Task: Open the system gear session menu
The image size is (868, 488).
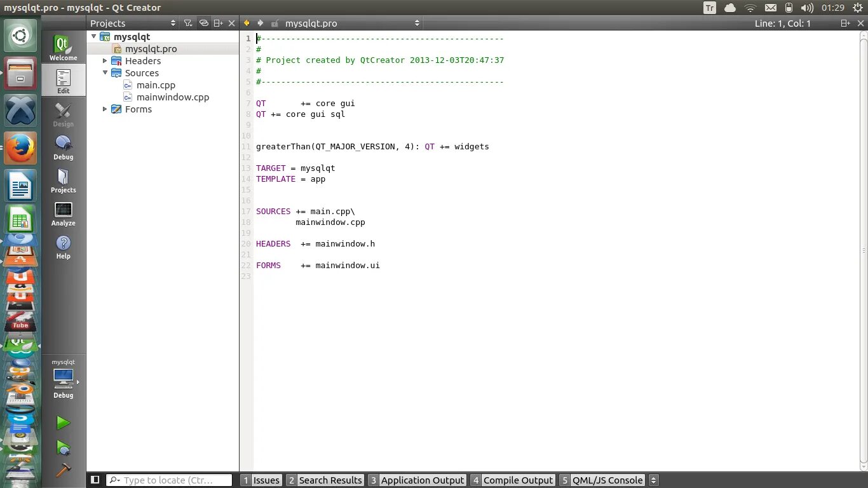Action: (x=858, y=8)
